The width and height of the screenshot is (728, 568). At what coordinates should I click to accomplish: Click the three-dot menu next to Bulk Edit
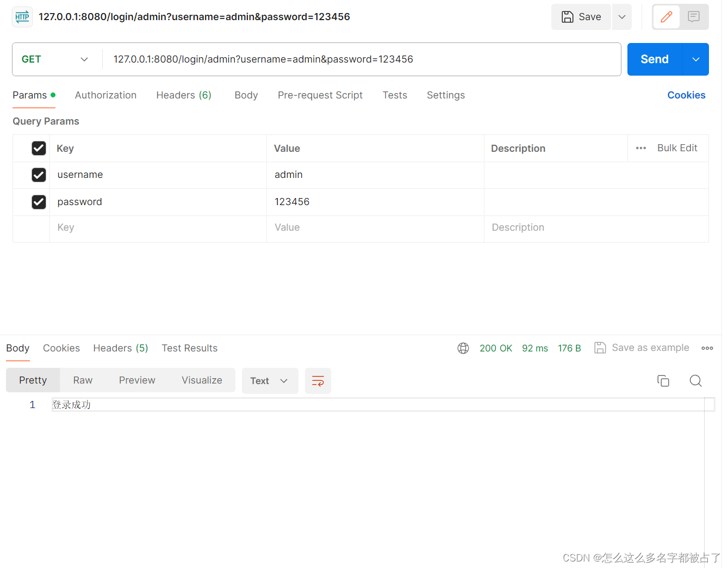pyautogui.click(x=640, y=148)
